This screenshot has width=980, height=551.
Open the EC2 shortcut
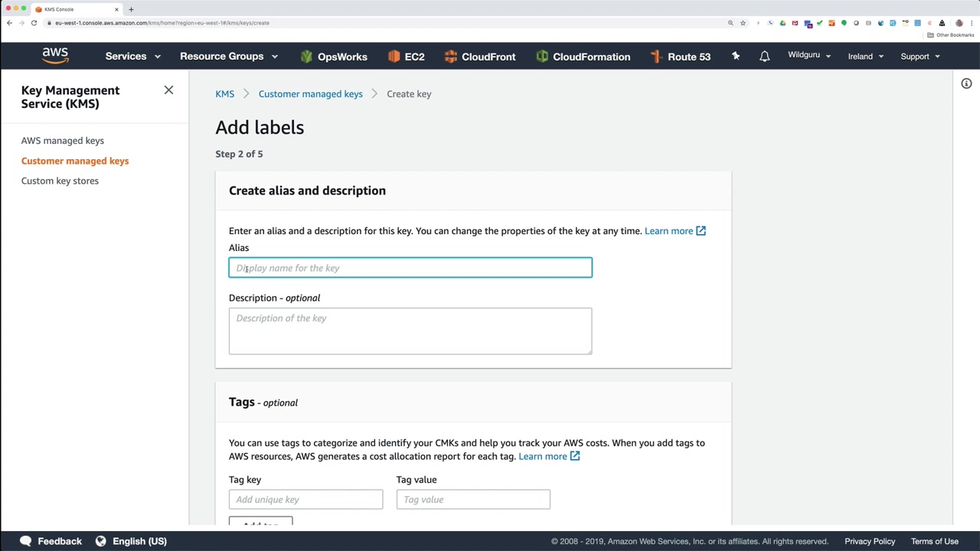406,57
